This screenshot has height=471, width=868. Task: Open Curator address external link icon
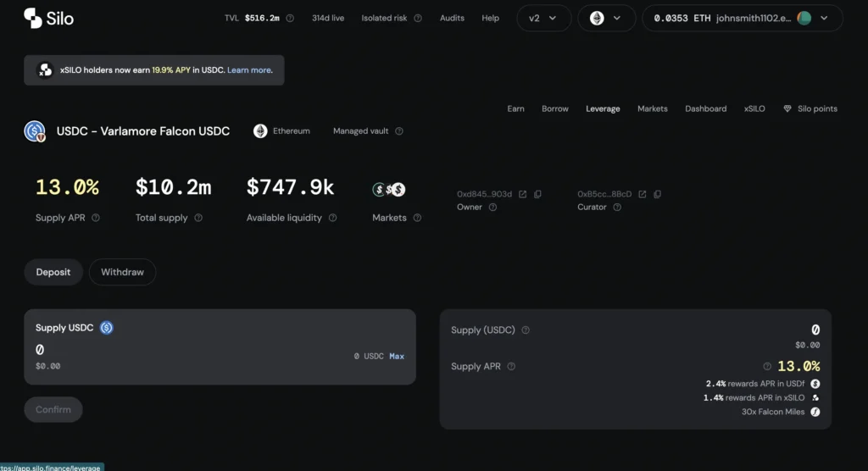[x=643, y=194]
